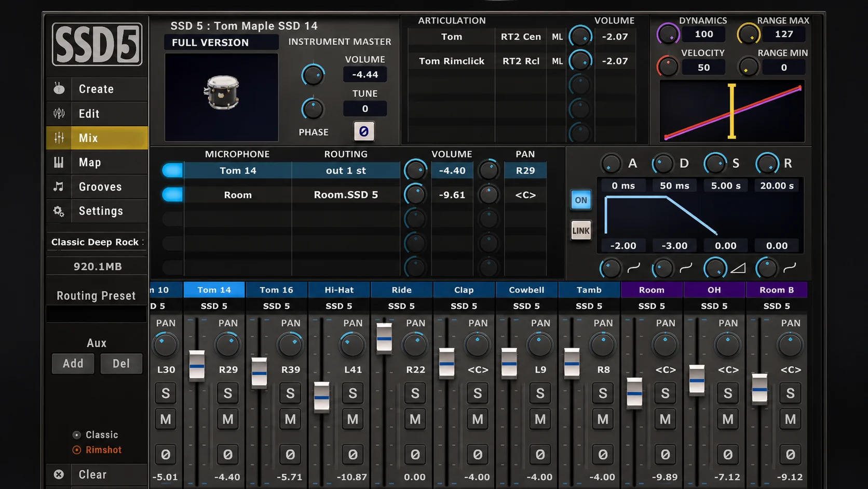Open the Tom Rimclick RT2 Rcl selector

(521, 61)
